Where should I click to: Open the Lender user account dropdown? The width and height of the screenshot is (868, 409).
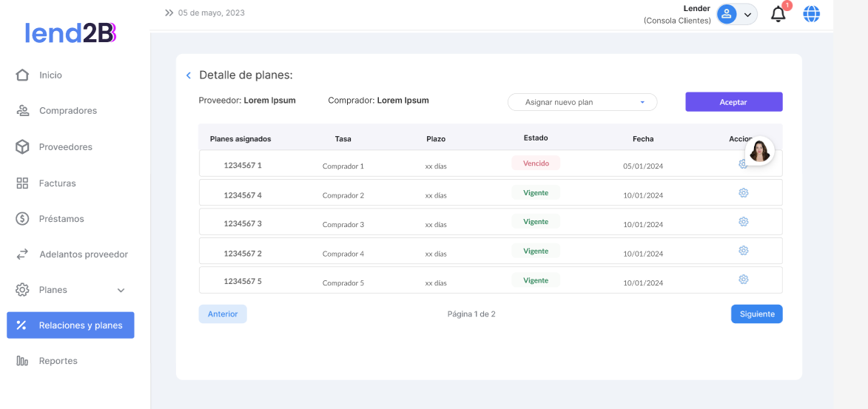tap(736, 14)
